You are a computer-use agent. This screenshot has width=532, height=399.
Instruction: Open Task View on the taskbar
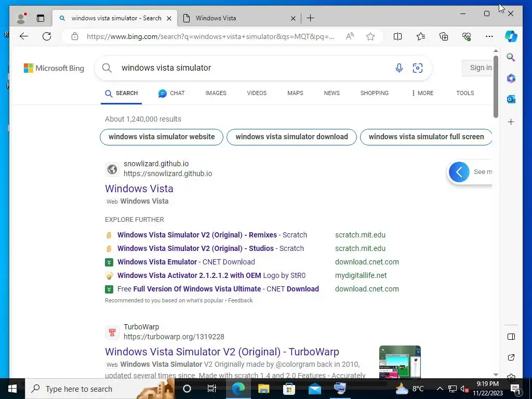coord(212,389)
